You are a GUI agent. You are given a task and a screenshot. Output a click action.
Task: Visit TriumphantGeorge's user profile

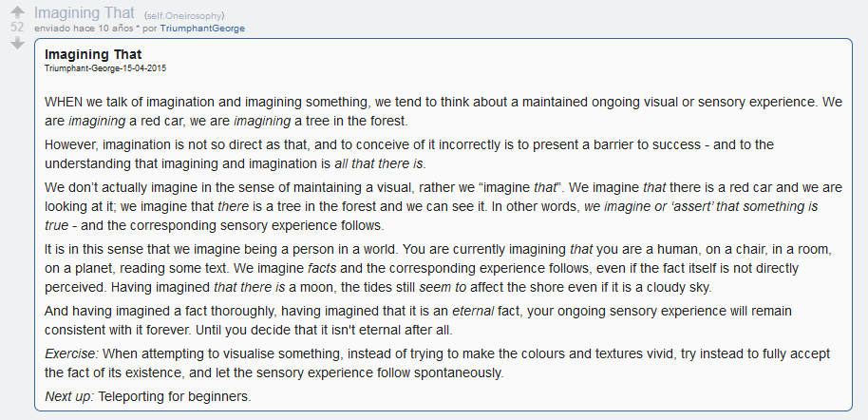point(202,29)
